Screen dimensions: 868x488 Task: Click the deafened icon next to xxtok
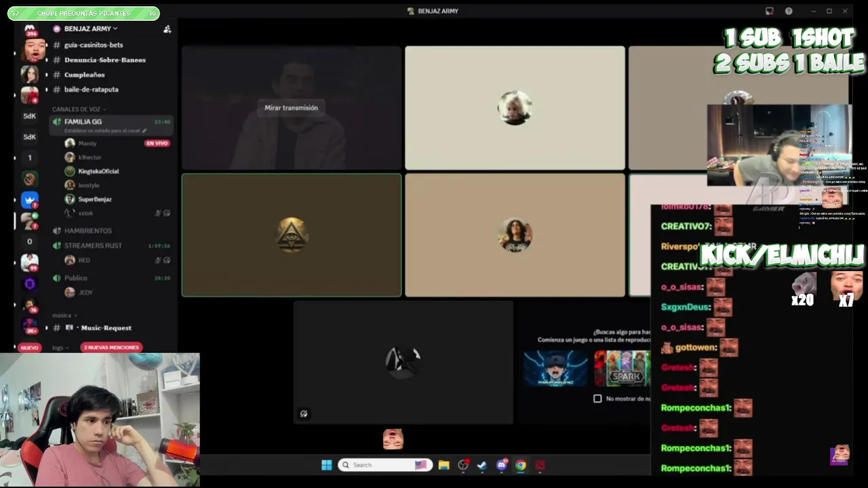(x=167, y=213)
